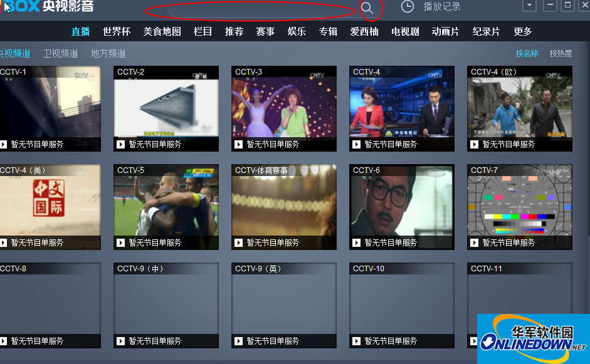This screenshot has height=364, width=590.
Task: Open the CCTV-1 channel thumbnail
Action: coord(50,108)
